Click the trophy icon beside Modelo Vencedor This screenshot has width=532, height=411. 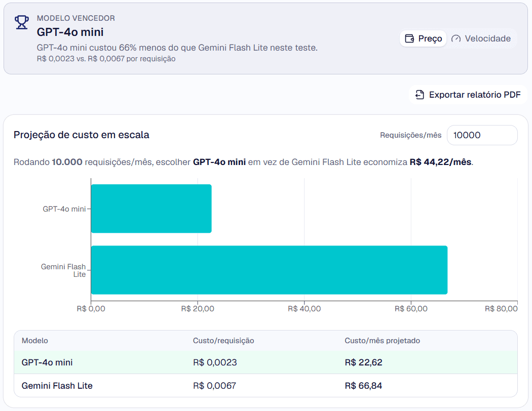coord(22,22)
